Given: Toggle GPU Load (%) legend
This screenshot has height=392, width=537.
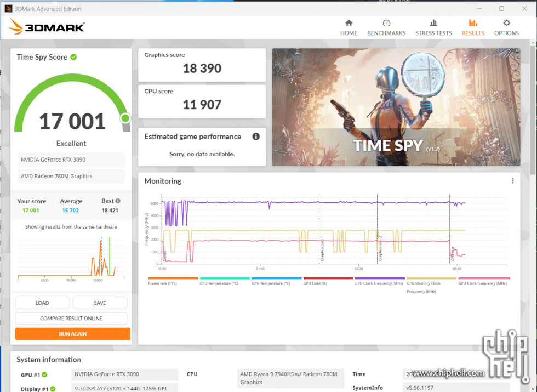Looking at the screenshot, I should [328, 281].
